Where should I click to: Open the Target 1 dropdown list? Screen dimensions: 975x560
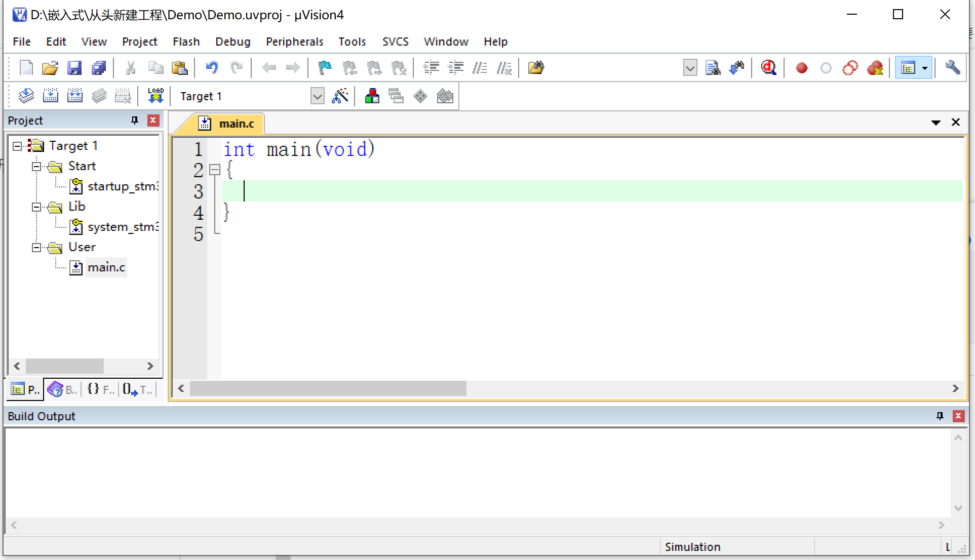[x=317, y=96]
